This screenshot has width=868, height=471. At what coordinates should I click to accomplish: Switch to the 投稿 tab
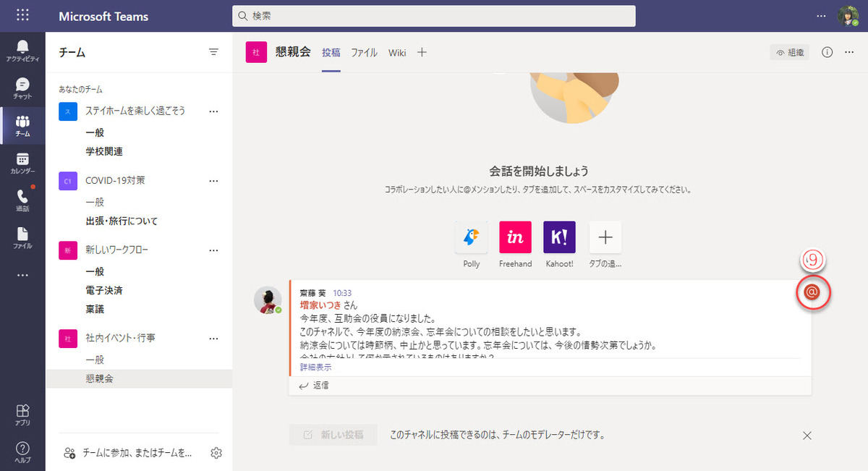click(x=331, y=53)
